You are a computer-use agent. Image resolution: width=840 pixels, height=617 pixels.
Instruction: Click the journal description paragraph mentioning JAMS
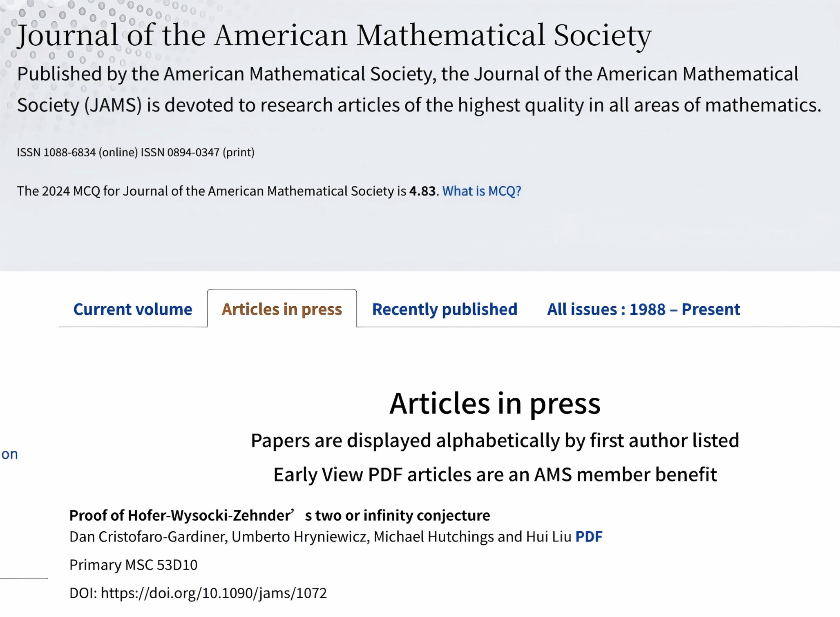(x=419, y=89)
